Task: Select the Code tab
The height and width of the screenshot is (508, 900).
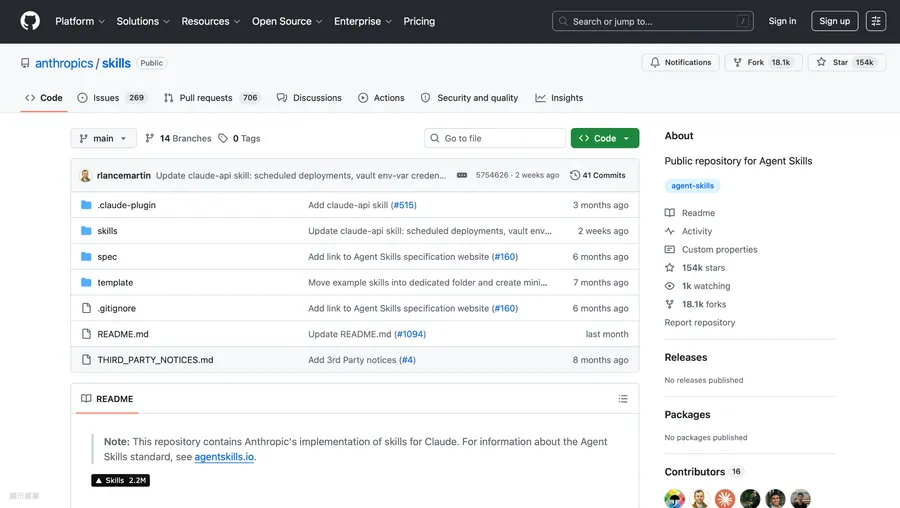Action: point(44,98)
